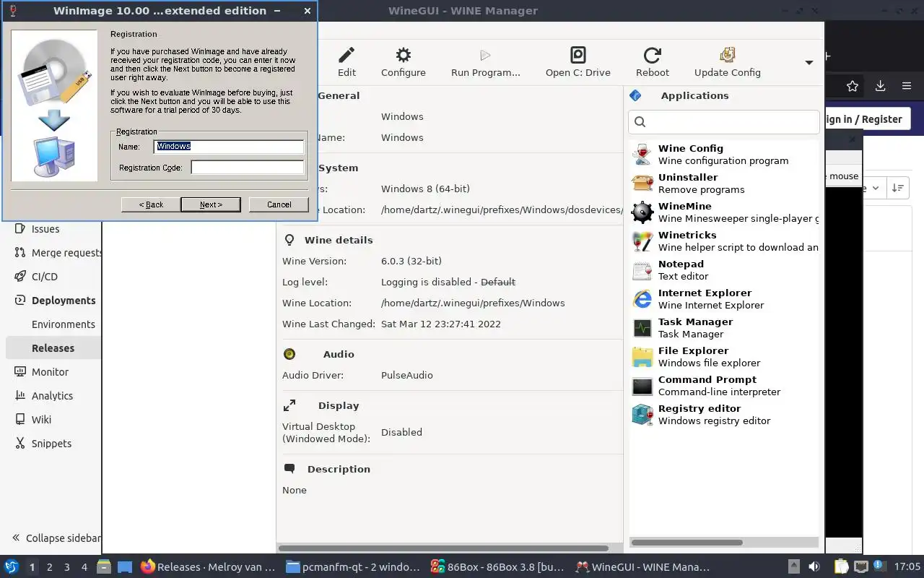This screenshot has width=924, height=578.
Task: Switch to workspace 4 in taskbar
Action: click(84, 567)
